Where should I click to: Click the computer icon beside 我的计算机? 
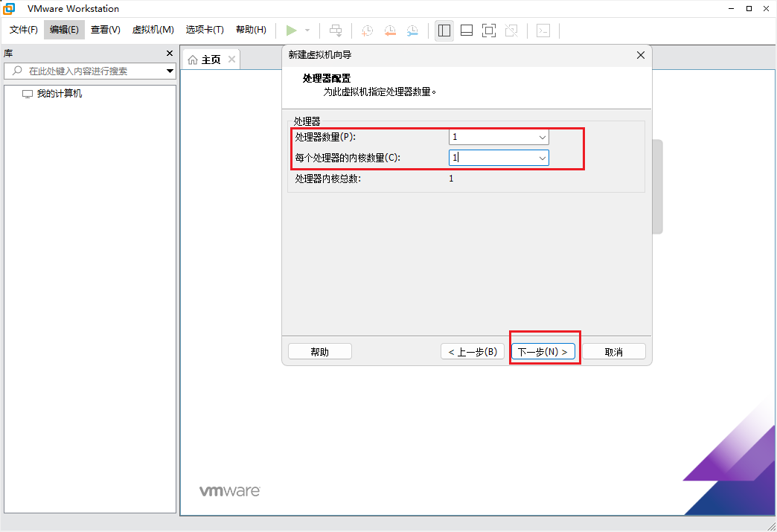28,94
